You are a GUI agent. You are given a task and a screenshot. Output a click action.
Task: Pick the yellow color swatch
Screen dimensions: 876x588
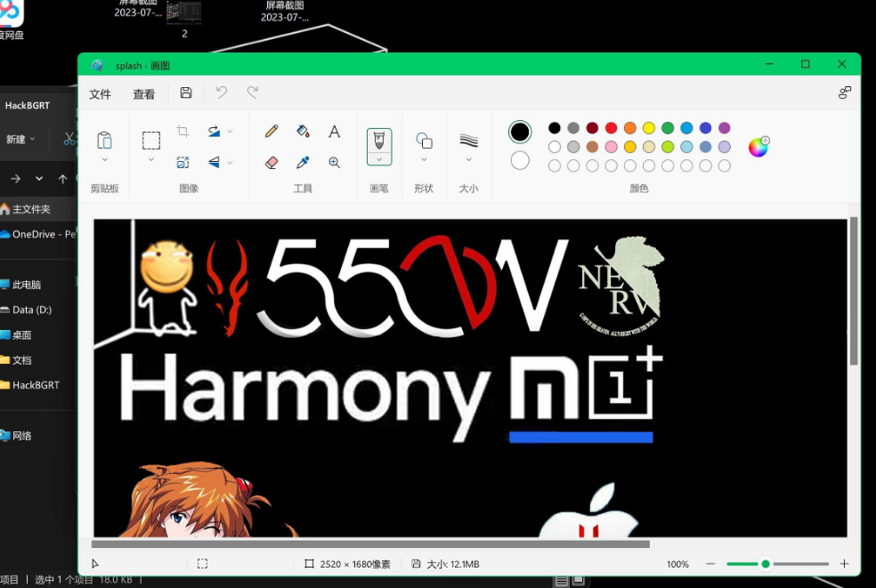click(x=649, y=128)
